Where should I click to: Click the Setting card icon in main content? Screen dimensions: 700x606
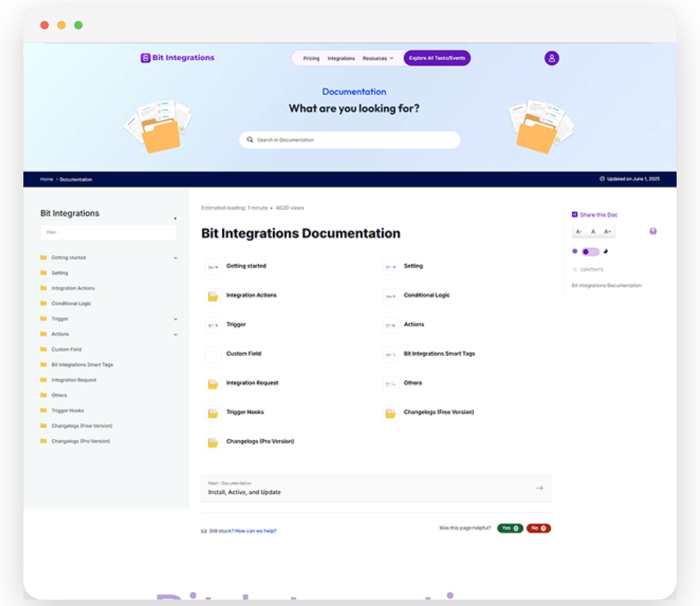point(390,267)
